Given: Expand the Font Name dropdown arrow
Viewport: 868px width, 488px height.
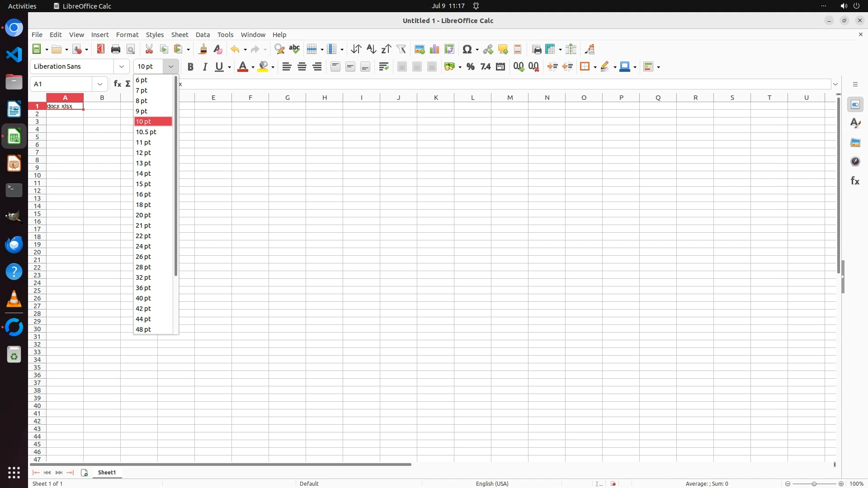Looking at the screenshot, I should (122, 66).
